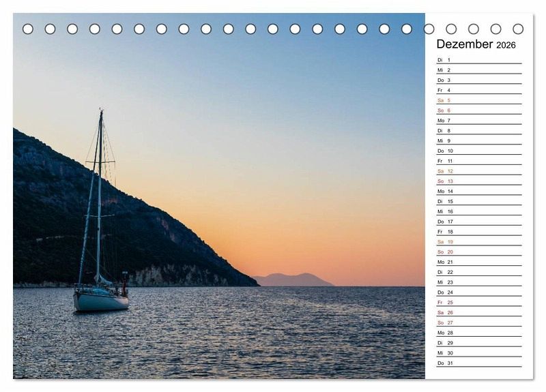Click the highlighted Fr 25 holiday row

[478, 302]
